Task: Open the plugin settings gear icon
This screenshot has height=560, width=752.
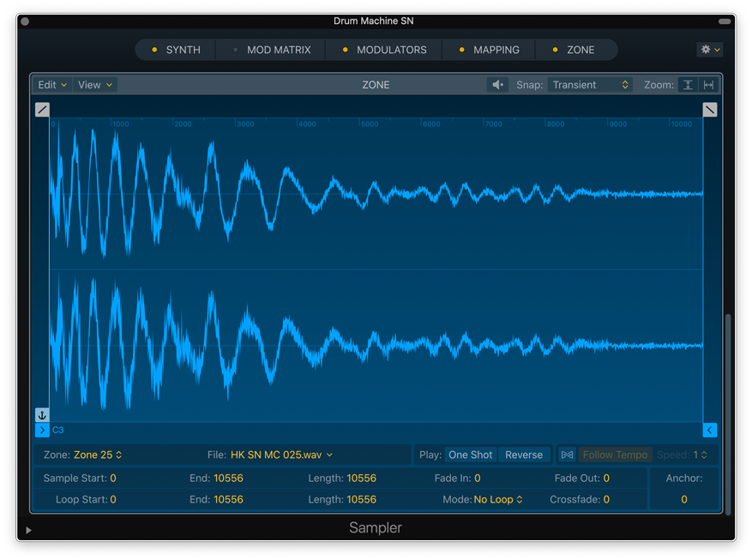Action: (707, 50)
